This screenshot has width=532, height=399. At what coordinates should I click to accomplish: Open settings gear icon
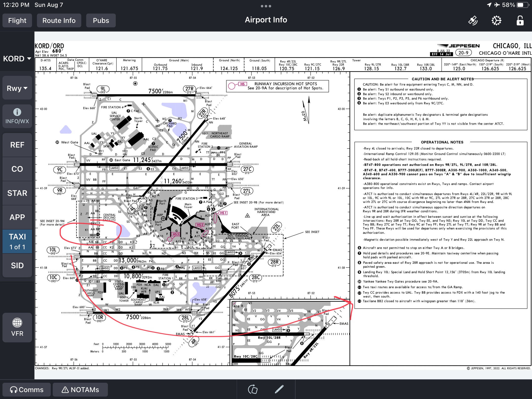pos(496,21)
